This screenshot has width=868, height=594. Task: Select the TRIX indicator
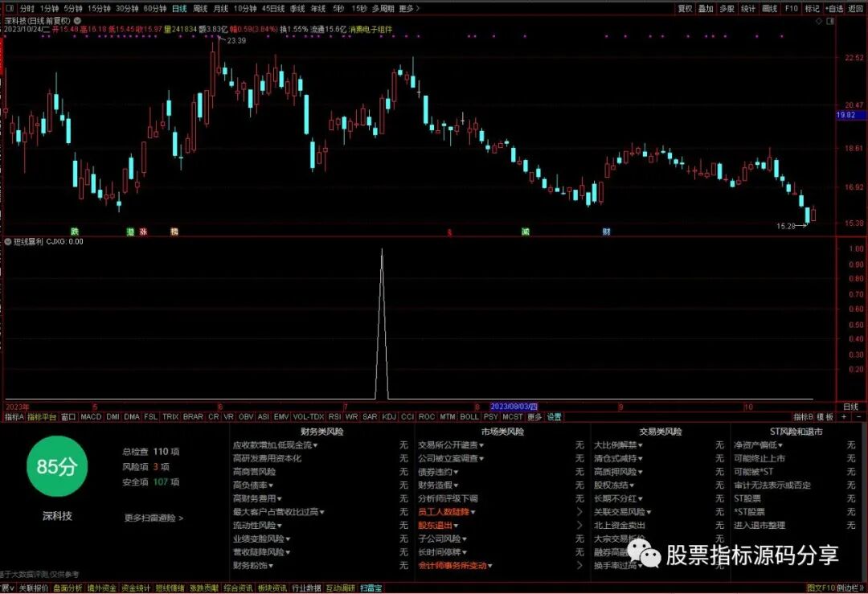[170, 417]
